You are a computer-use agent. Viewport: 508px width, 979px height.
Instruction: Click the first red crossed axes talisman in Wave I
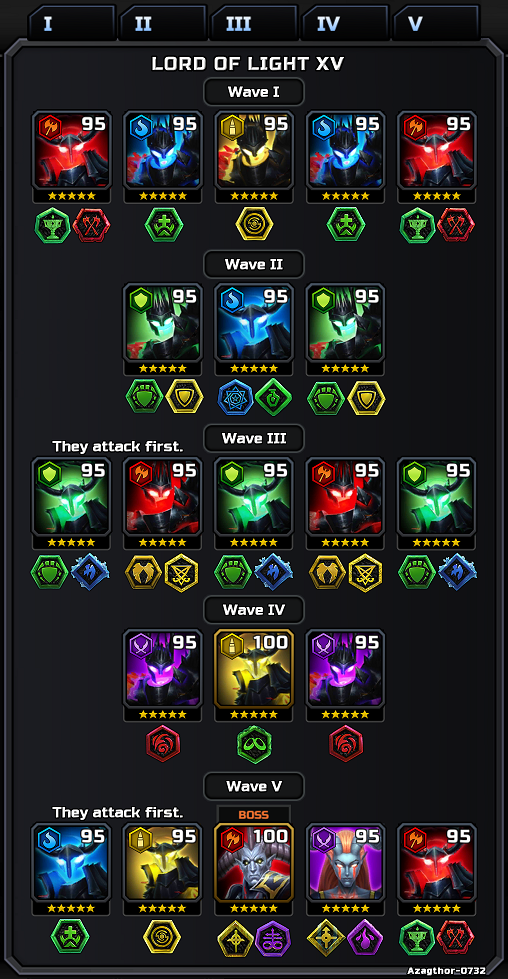(x=91, y=225)
